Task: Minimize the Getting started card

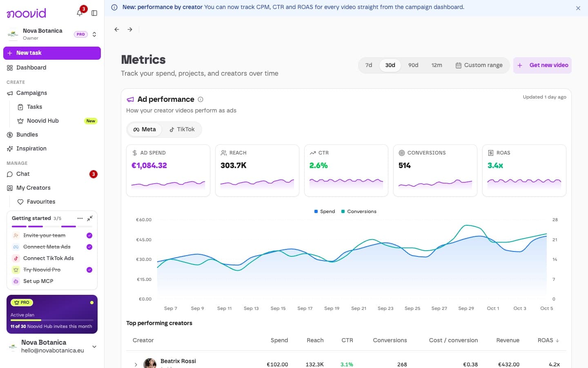Action: coord(90,218)
